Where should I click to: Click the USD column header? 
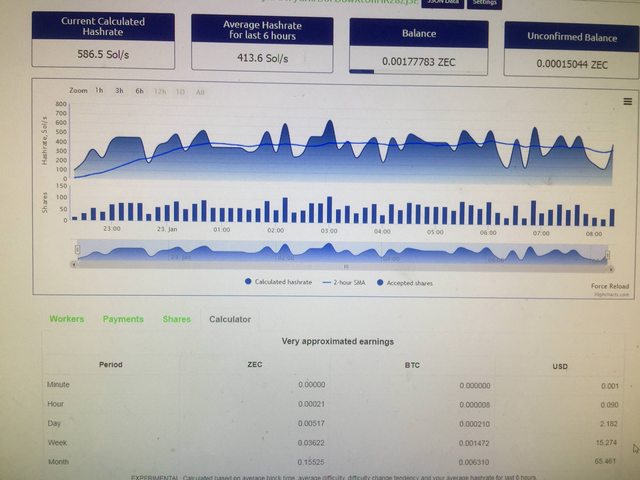point(560,367)
